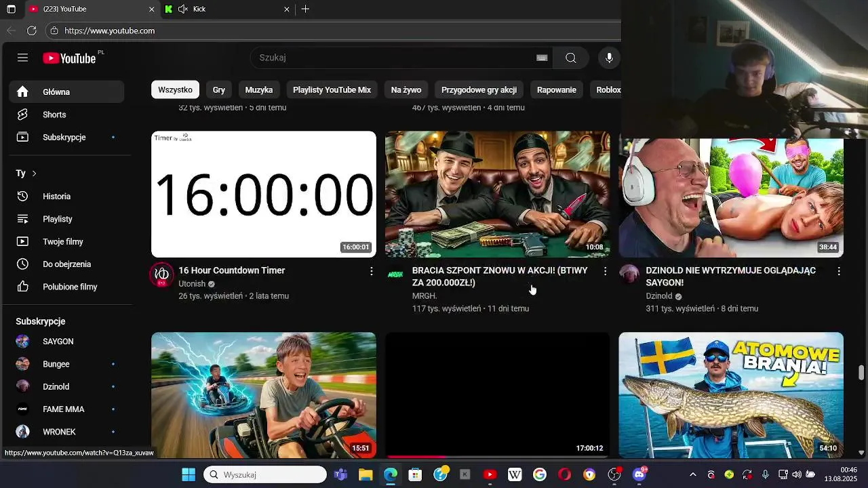Switch to the Kick browser tab
Viewport: 868px width, 488px height.
pos(227,9)
